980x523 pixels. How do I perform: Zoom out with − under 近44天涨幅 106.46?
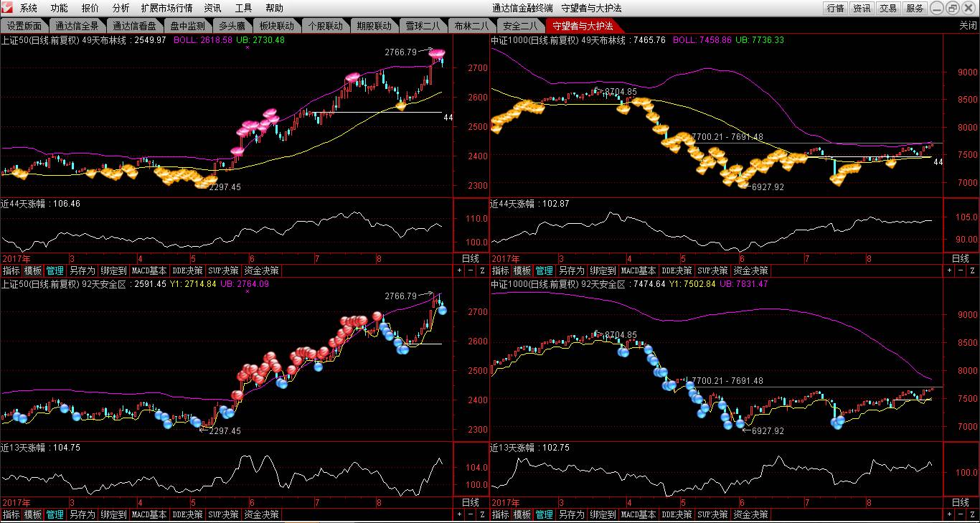(471, 270)
